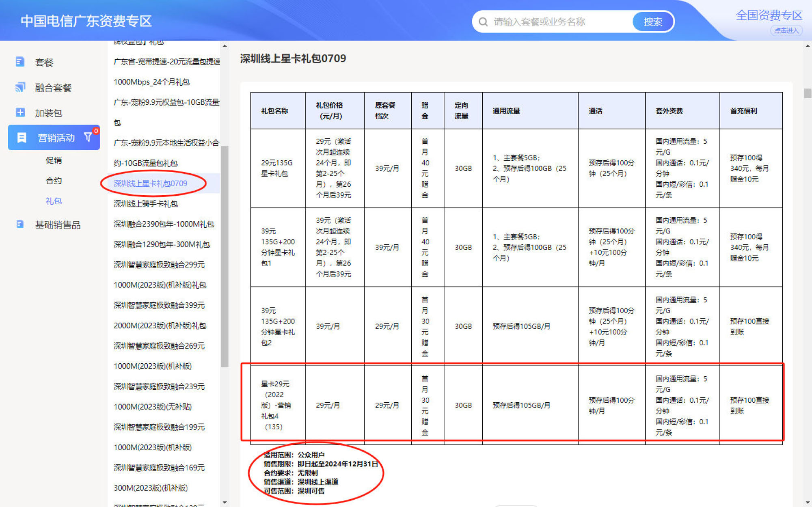The width and height of the screenshot is (812, 507).
Task: Open 深圳融合1290包年-300M礼包
Action: point(162,244)
